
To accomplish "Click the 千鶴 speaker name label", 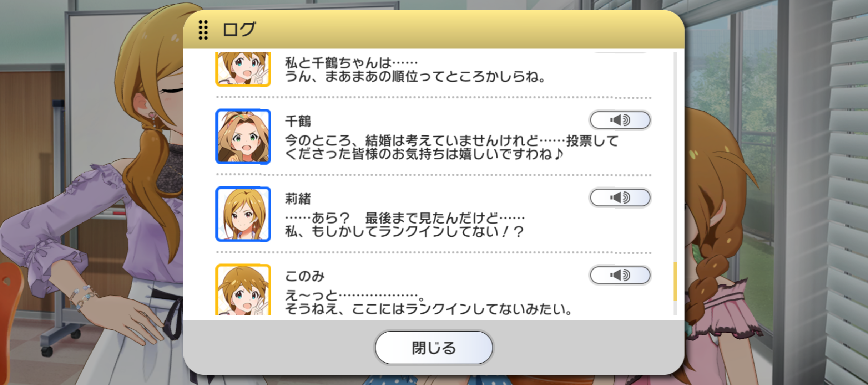I will 298,121.
